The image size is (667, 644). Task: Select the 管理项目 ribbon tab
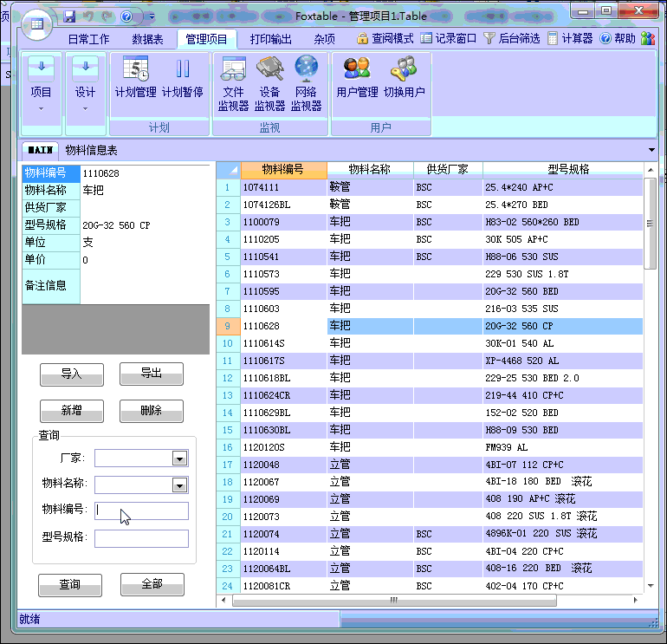[x=207, y=39]
